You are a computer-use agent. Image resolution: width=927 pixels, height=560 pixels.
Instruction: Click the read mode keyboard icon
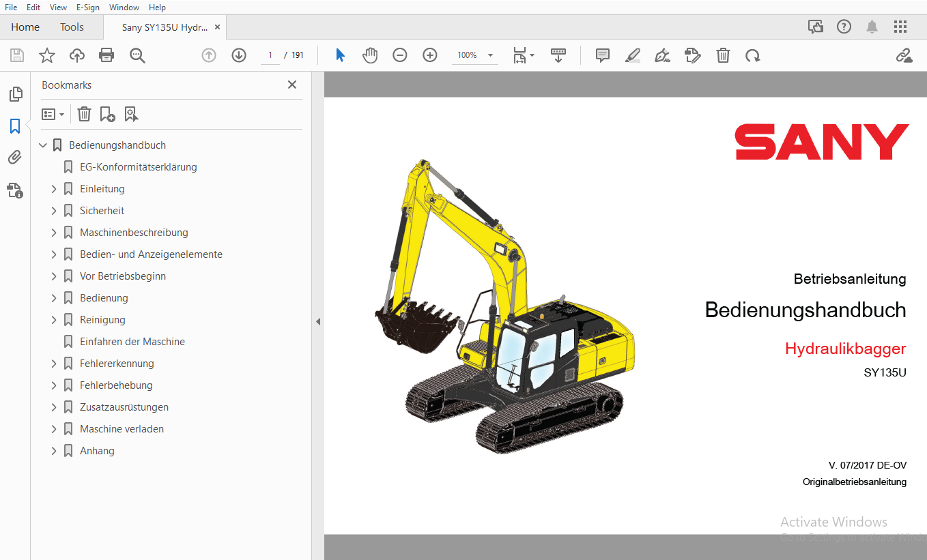pyautogui.click(x=558, y=55)
